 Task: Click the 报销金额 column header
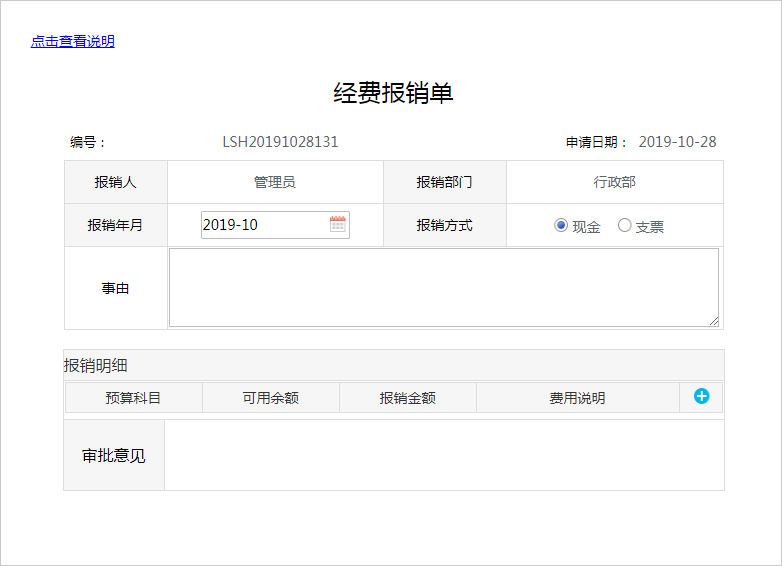[407, 398]
